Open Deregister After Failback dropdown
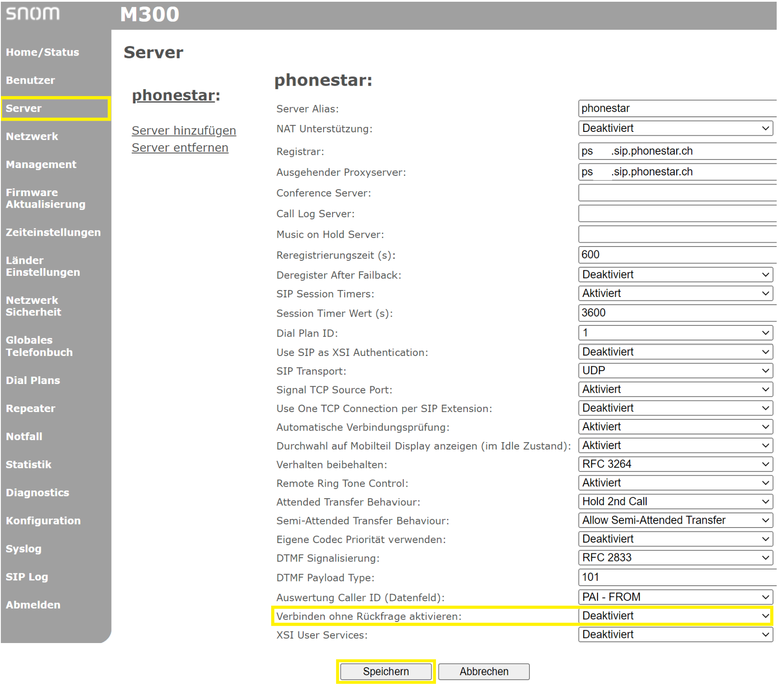The image size is (784, 687). 675,275
